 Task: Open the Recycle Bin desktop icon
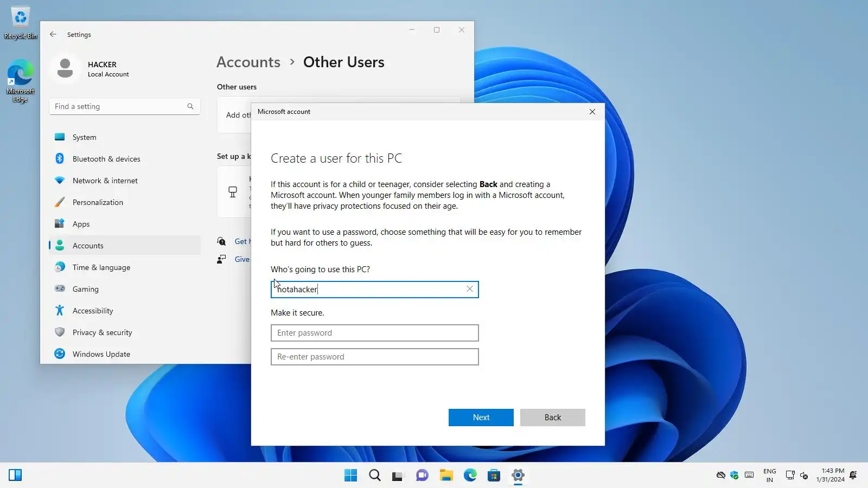click(x=21, y=23)
